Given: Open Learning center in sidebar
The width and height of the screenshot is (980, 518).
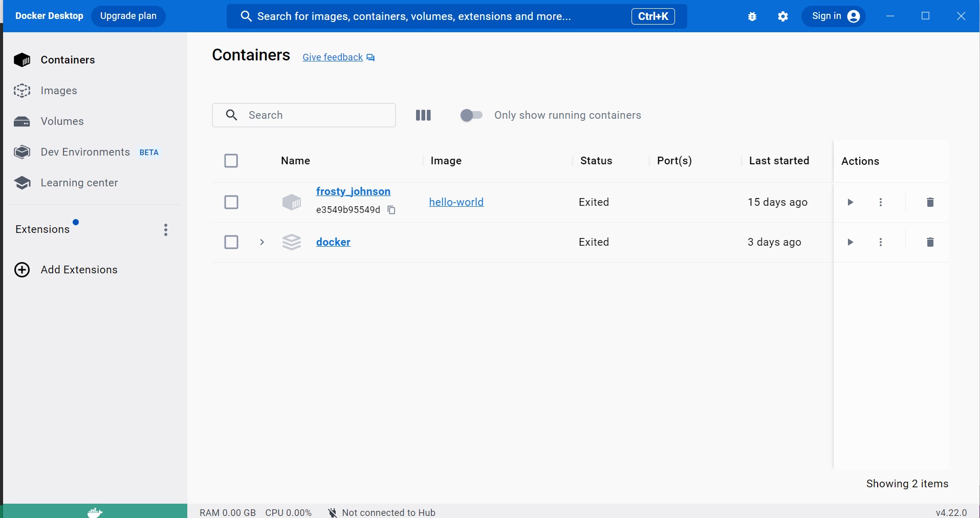Looking at the screenshot, I should pyautogui.click(x=95, y=183).
